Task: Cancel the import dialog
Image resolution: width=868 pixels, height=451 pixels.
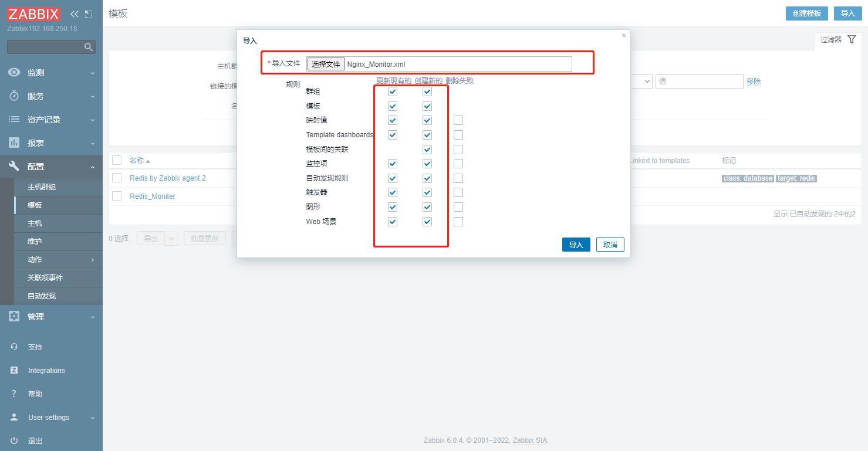Action: coord(610,245)
